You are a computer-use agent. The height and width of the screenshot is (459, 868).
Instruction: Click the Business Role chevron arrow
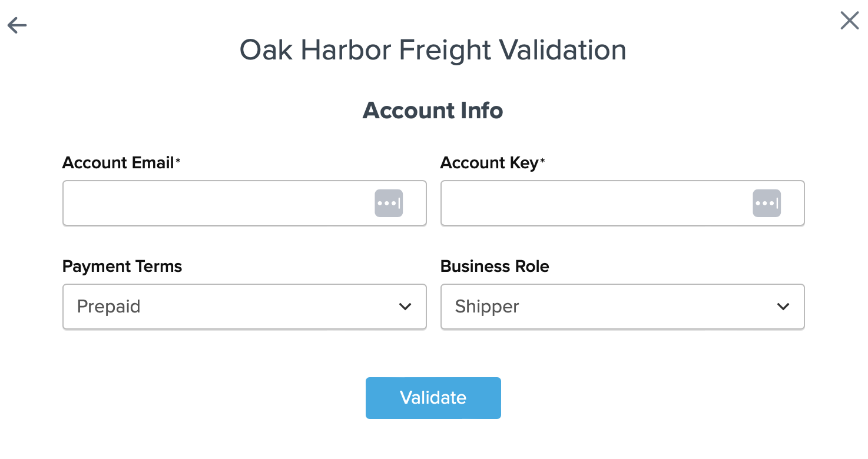783,307
